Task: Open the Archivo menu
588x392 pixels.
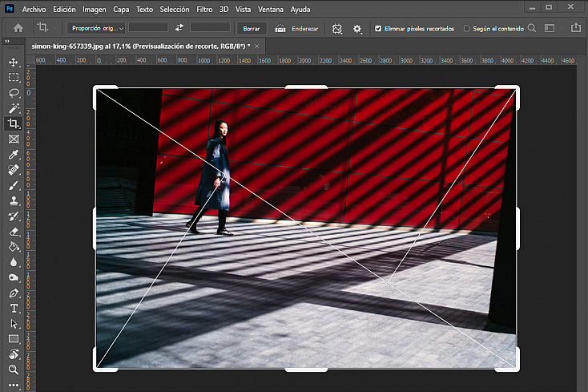Action: tap(34, 10)
